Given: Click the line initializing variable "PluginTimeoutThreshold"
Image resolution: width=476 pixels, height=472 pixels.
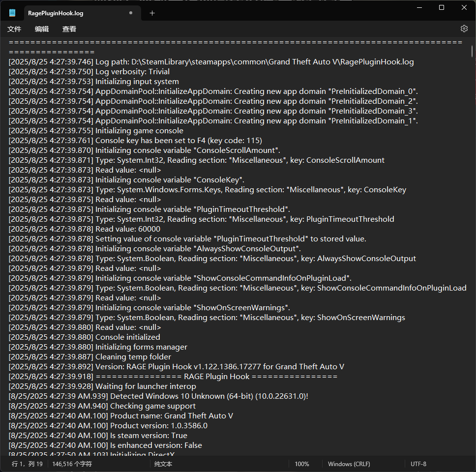Looking at the screenshot, I should pos(149,209).
